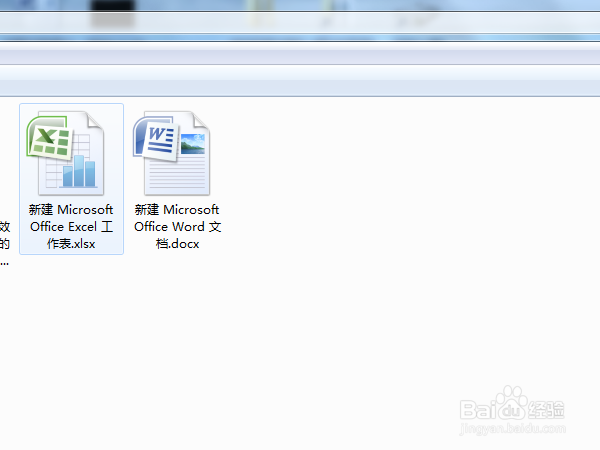Select the Excel workbook file icon
Screen dimensions: 600x450
(x=65, y=153)
